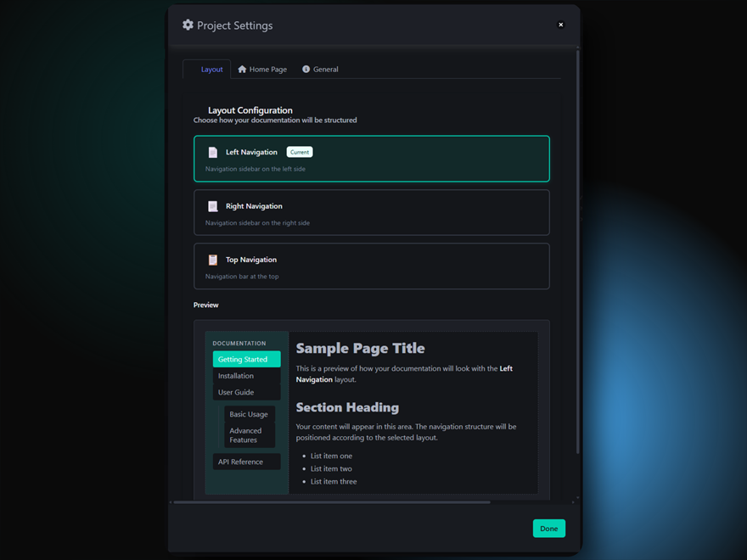Image resolution: width=747 pixels, height=560 pixels.
Task: Open Basic Usage preview sub-item
Action: tap(249, 414)
